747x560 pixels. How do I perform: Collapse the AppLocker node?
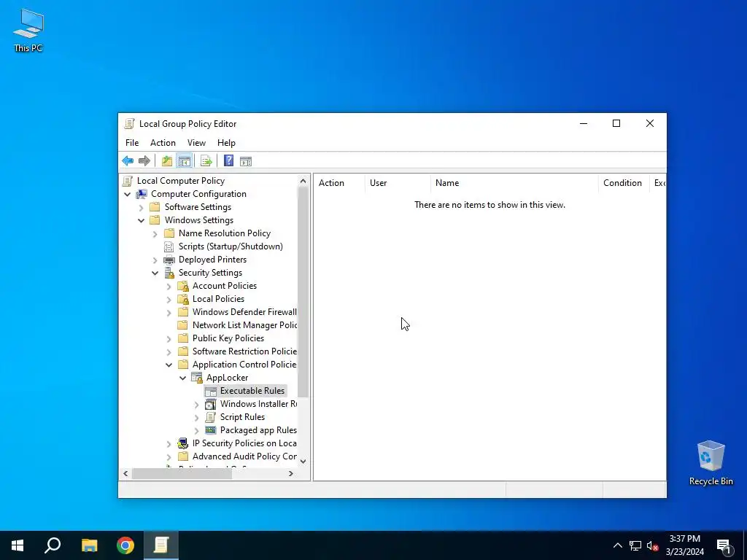(x=182, y=378)
